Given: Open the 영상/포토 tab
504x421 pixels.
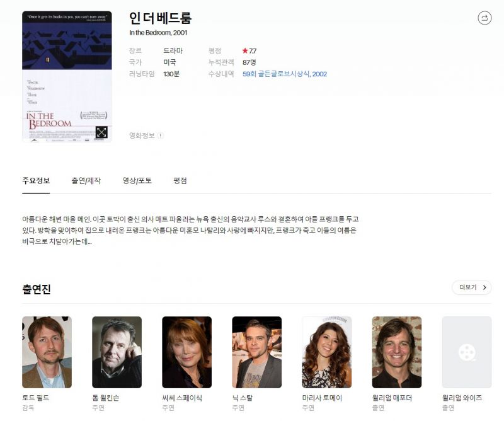Looking at the screenshot, I should [x=137, y=181].
